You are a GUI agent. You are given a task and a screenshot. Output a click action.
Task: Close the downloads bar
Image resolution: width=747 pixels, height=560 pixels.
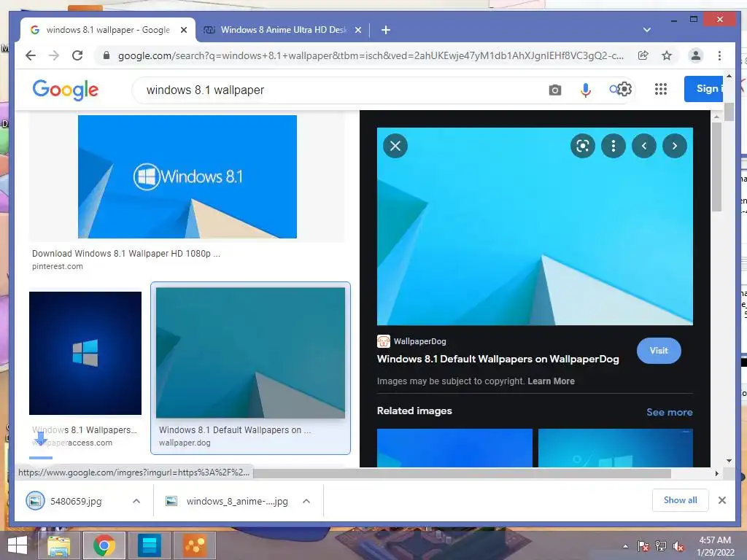pyautogui.click(x=722, y=500)
